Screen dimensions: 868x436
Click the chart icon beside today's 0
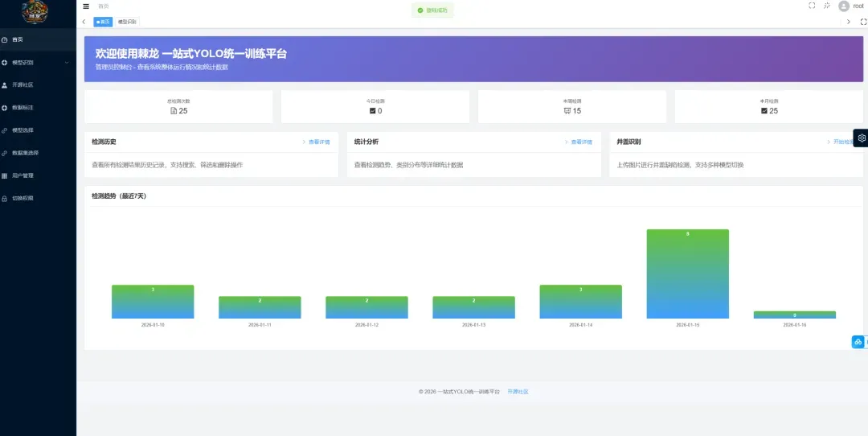point(373,111)
